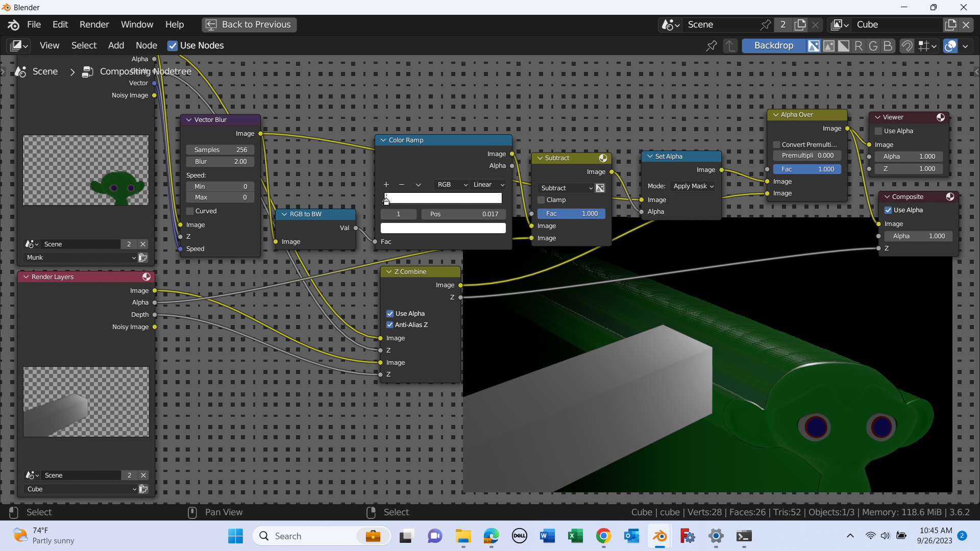Screen dimensions: 980x551
Task: Click the preview sphere on Render Layers node
Action: (x=146, y=277)
